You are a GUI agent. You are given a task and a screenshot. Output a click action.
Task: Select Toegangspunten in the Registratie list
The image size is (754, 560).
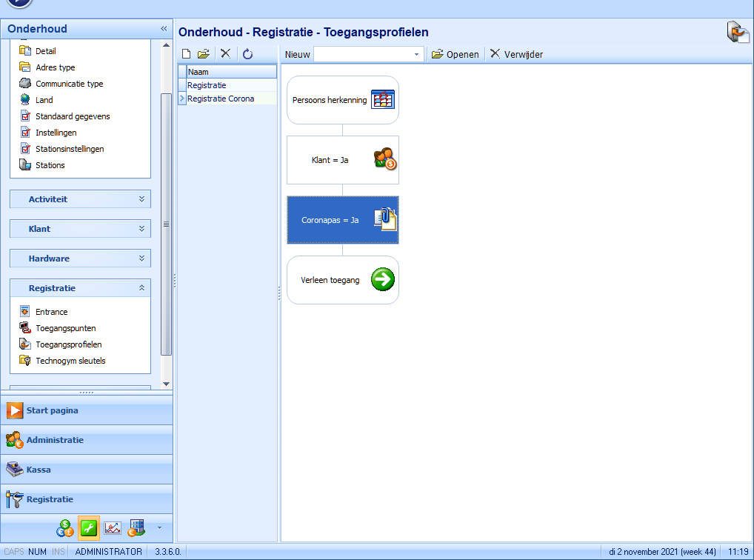tap(65, 328)
